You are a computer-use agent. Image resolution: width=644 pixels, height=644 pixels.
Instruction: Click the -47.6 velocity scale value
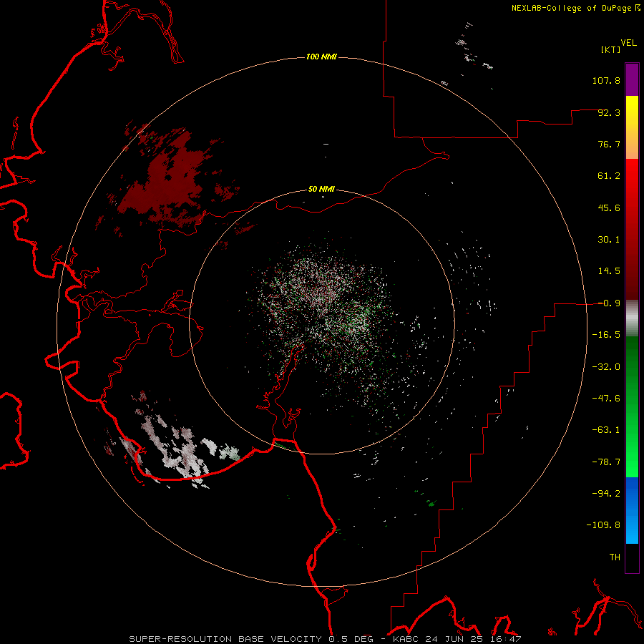(606, 399)
